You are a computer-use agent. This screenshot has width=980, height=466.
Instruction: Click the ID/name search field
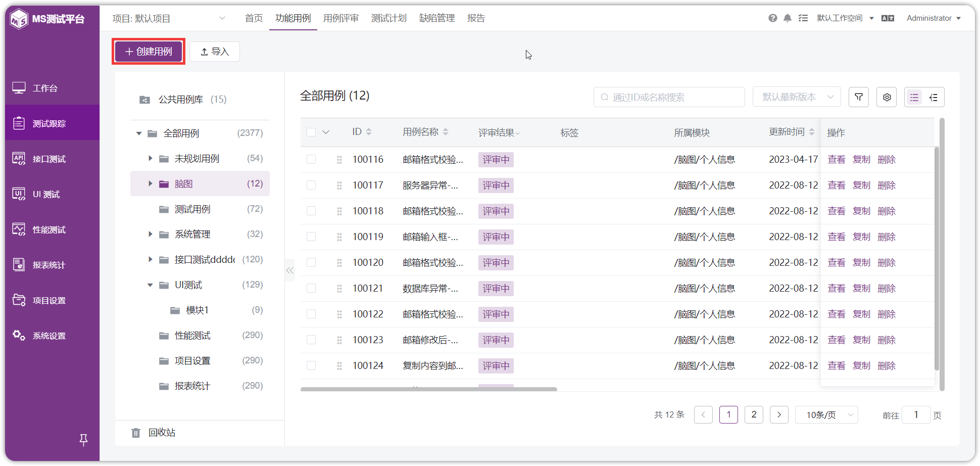(669, 97)
